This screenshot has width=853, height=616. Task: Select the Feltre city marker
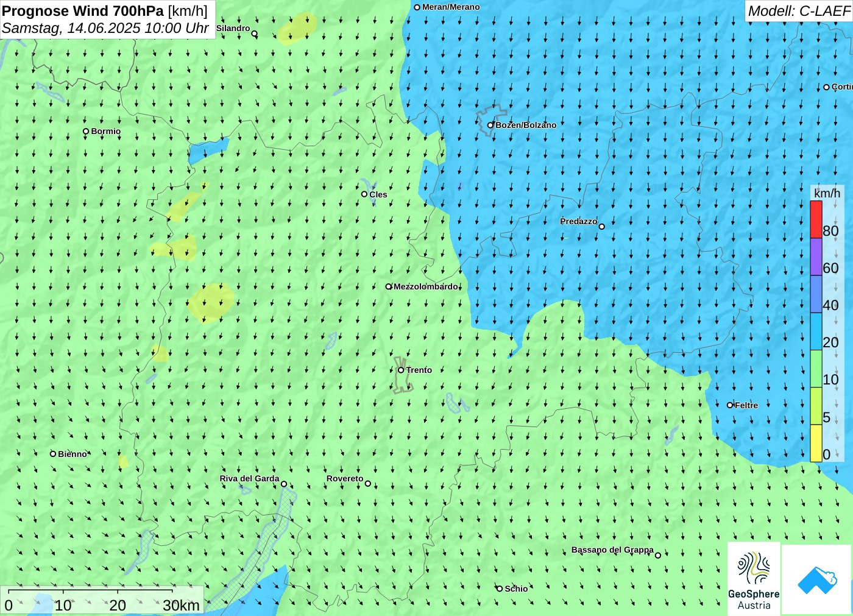(x=730, y=405)
